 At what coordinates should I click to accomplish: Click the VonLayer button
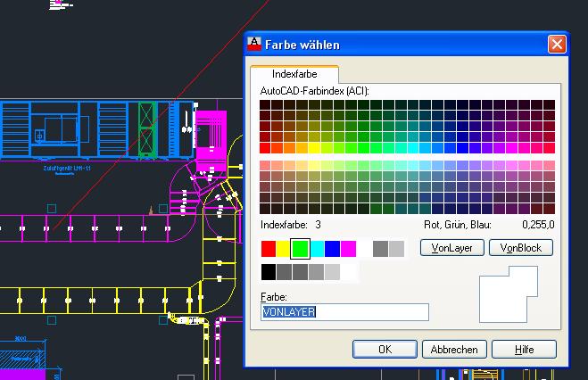click(x=452, y=248)
